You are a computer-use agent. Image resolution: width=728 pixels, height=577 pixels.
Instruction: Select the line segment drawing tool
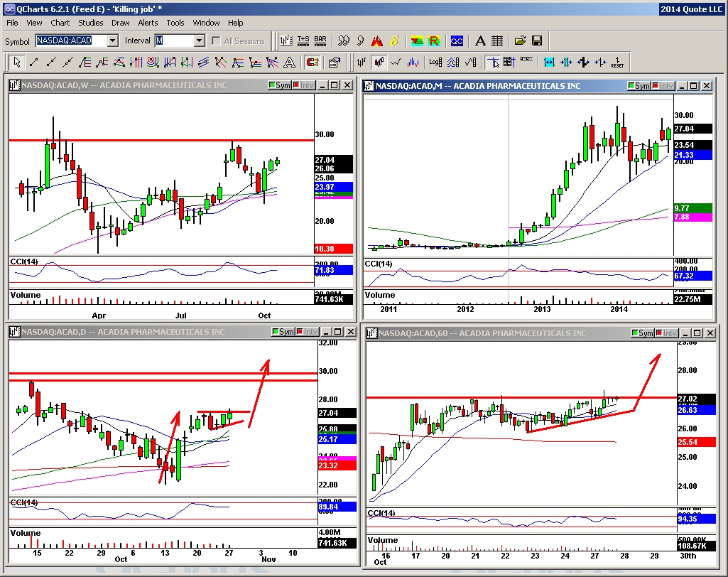(x=34, y=62)
